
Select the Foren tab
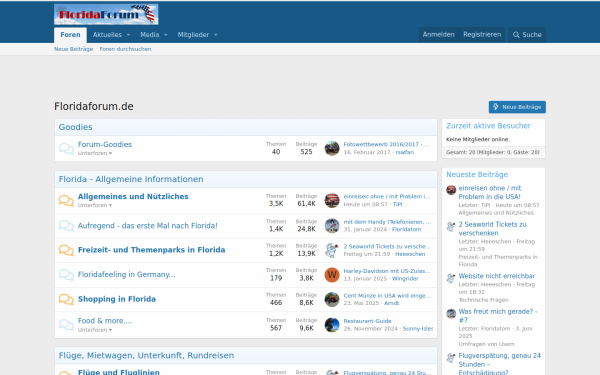point(70,35)
